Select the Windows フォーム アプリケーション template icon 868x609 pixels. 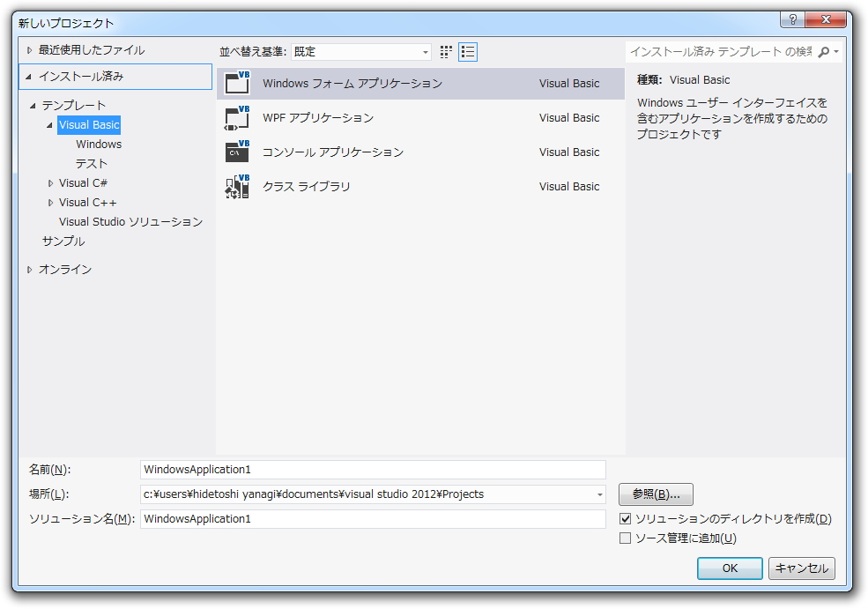click(x=237, y=83)
